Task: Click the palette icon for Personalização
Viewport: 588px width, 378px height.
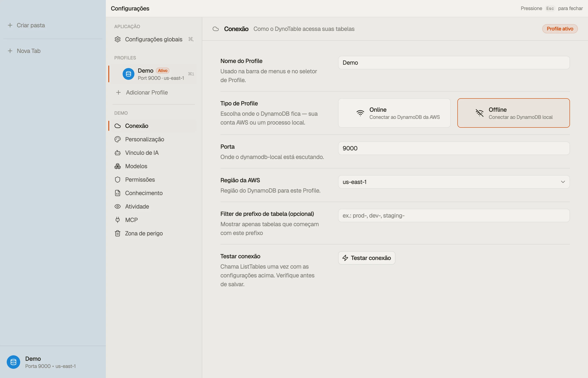Action: pos(118,139)
